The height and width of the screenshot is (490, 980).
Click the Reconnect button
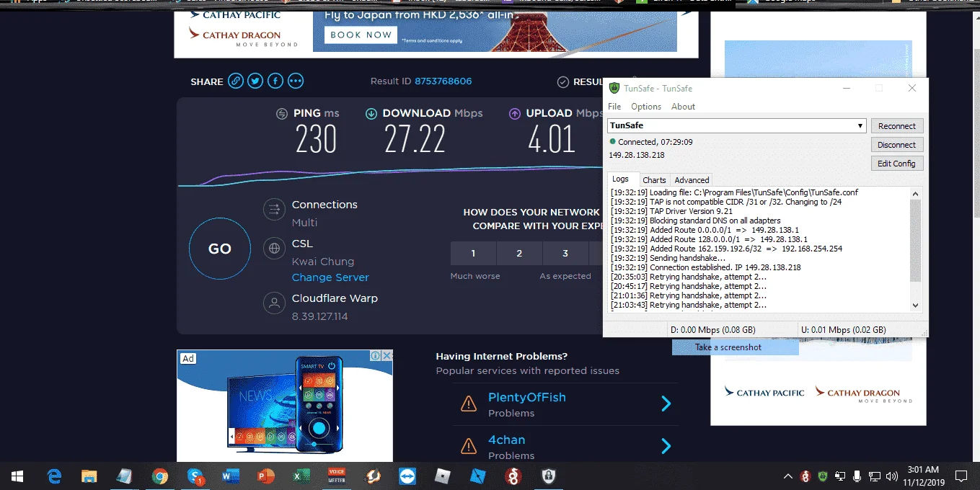[x=896, y=126]
